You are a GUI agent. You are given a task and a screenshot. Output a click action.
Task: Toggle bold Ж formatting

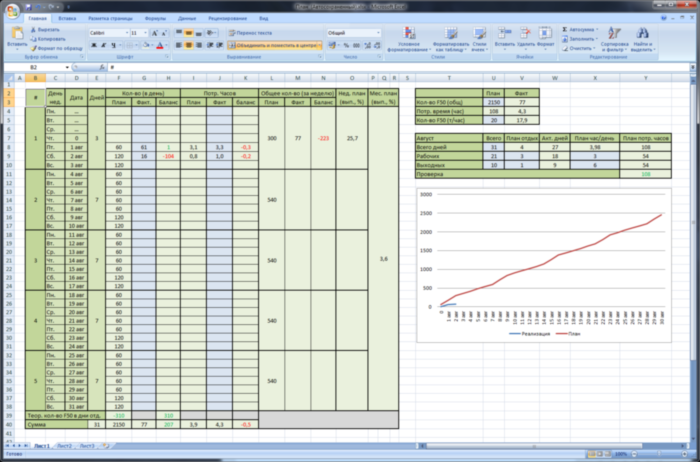coord(94,45)
